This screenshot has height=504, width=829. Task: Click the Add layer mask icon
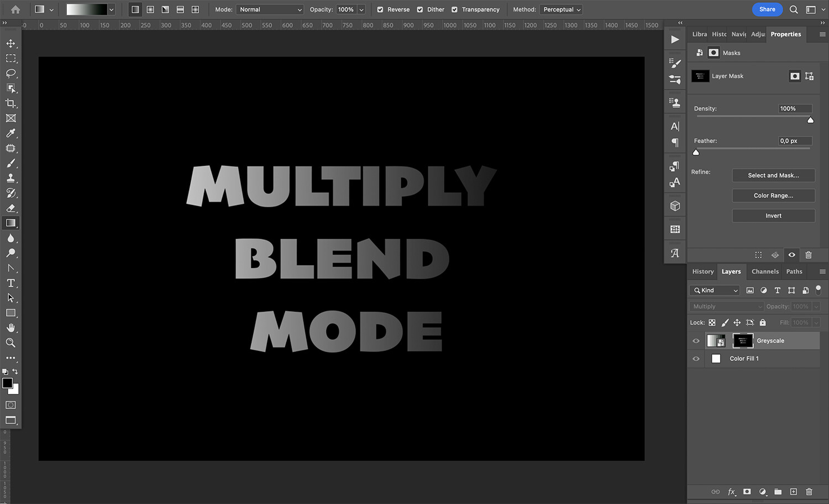(x=747, y=492)
